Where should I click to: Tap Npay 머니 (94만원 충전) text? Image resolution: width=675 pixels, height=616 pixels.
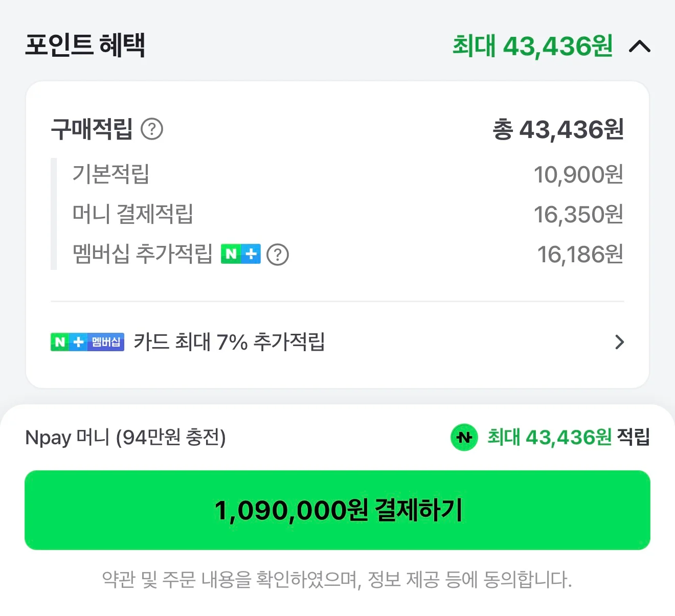coord(125,437)
